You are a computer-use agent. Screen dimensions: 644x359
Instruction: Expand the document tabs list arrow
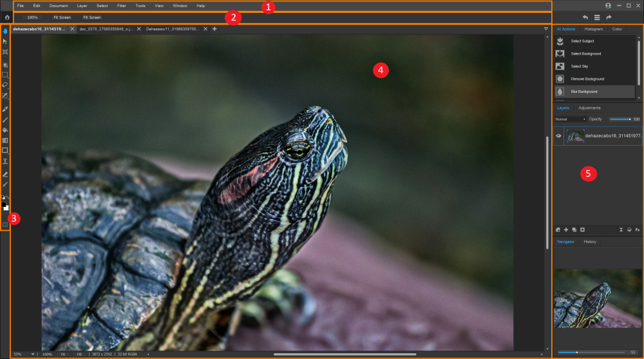click(x=546, y=29)
